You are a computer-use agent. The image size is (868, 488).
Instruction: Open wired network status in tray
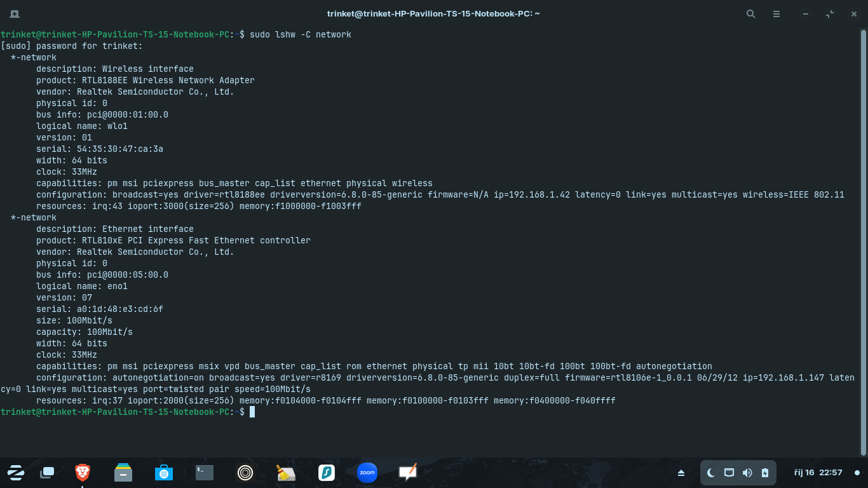point(729,473)
